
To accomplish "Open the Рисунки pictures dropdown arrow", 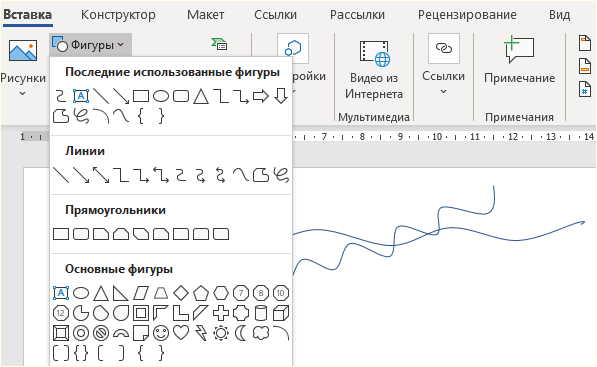I will pos(22,94).
